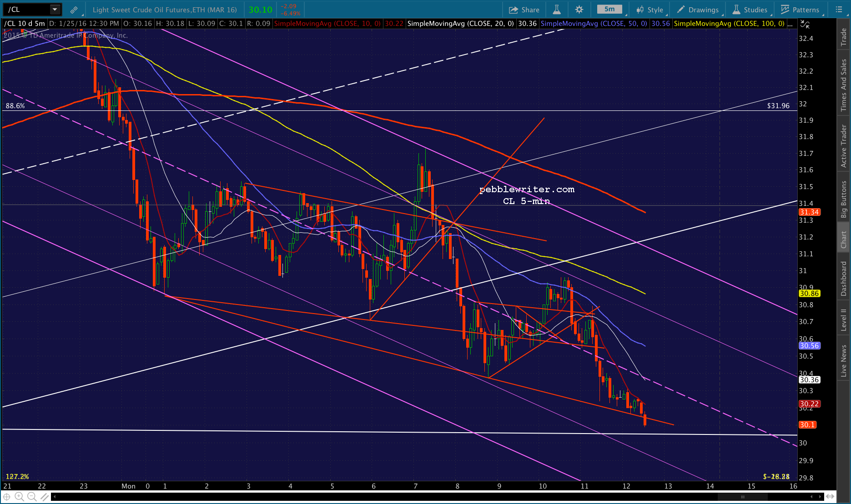Click the SimpleMovingAvg (CLOSE, 100, 0) label
851x504 pixels.
coord(729,24)
